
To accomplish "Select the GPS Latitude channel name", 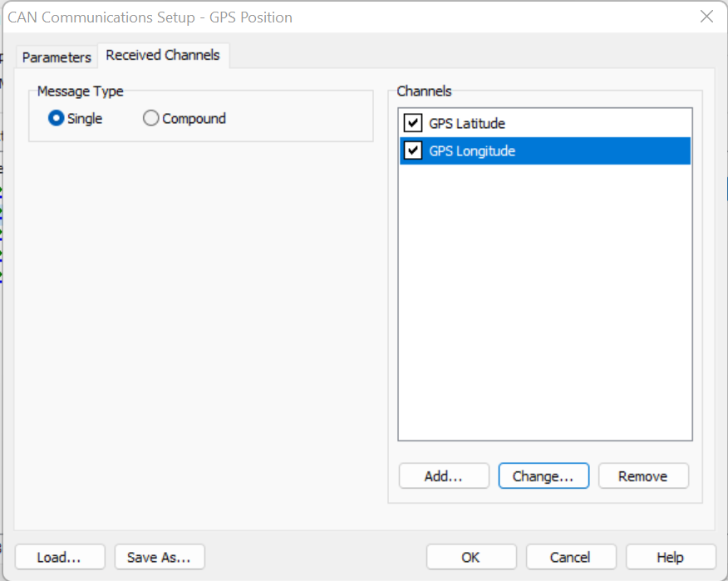I will (467, 124).
